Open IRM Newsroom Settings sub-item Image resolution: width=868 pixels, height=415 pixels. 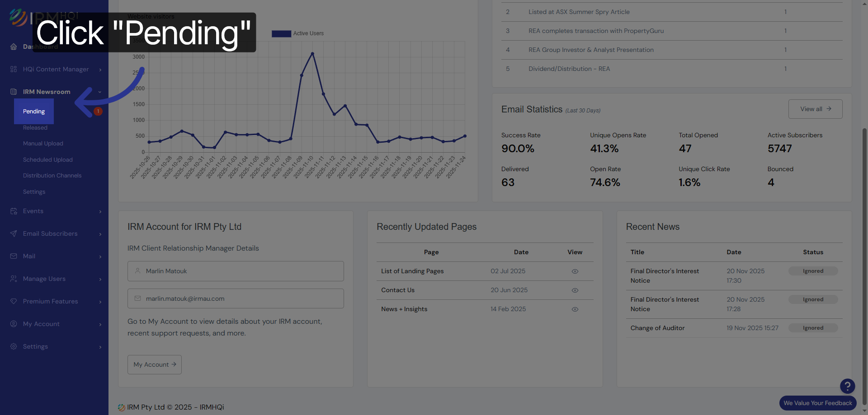[x=34, y=192]
